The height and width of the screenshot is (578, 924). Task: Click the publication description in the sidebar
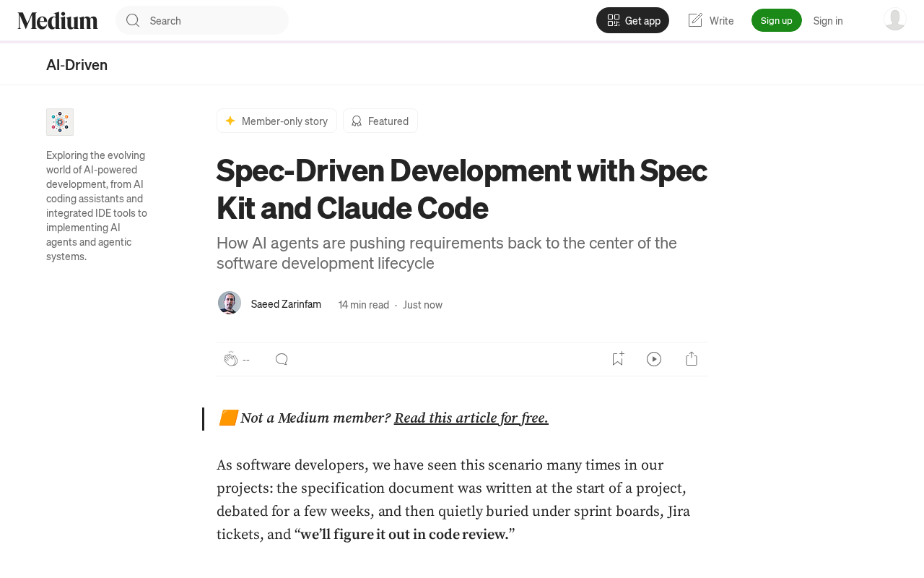(97, 206)
